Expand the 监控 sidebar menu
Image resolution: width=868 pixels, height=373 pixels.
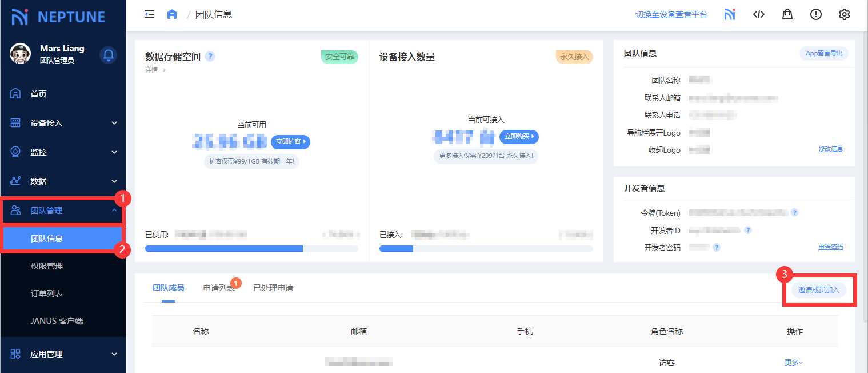(63, 152)
